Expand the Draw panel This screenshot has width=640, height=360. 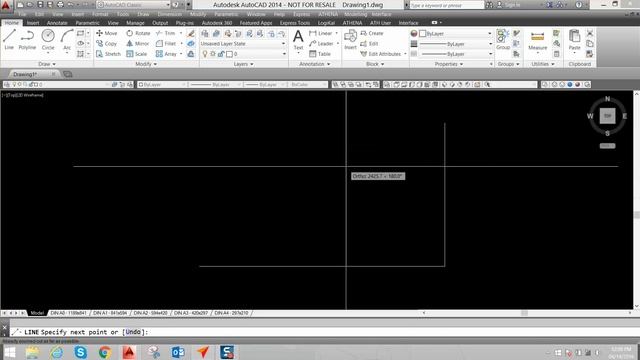47,64
